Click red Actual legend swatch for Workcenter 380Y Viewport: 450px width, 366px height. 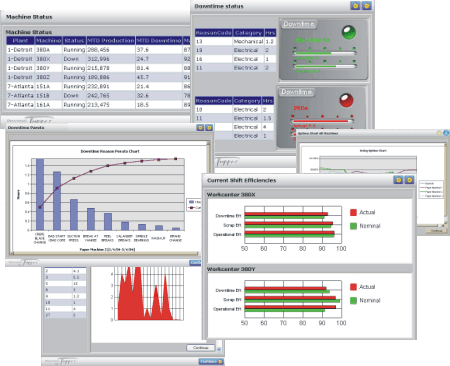354,287
